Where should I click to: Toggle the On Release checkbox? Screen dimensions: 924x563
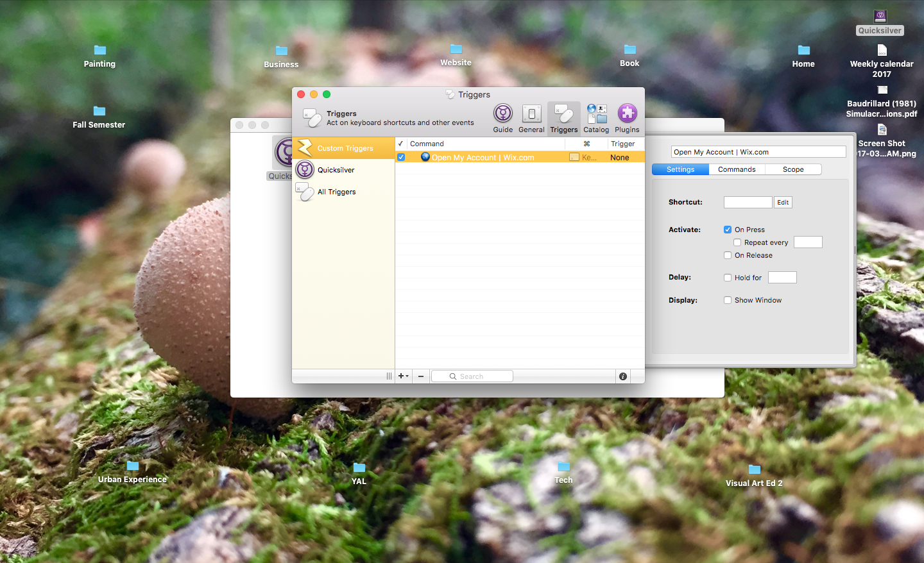pyautogui.click(x=728, y=255)
